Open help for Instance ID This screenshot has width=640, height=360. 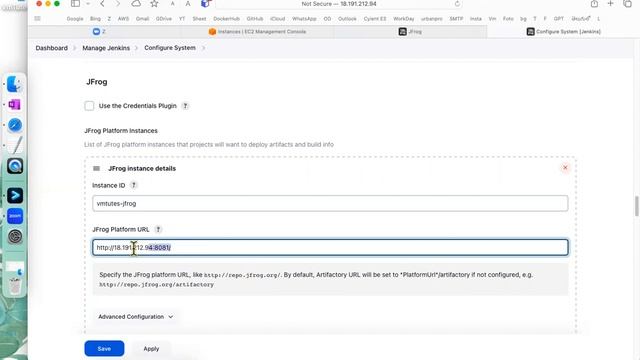[x=133, y=185]
